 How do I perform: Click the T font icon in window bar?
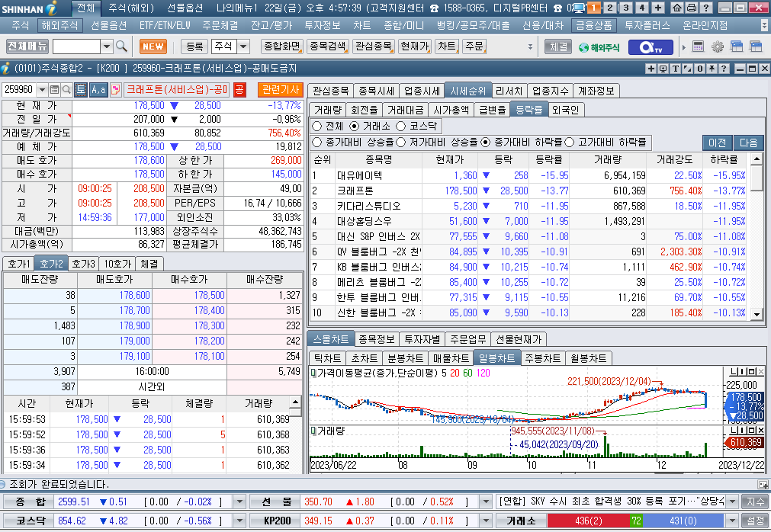(x=675, y=69)
